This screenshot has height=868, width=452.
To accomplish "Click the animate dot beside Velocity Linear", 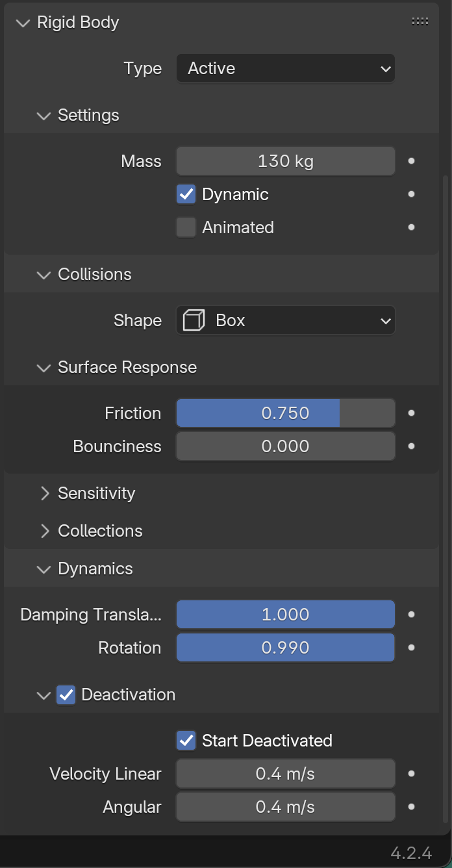I will pyautogui.click(x=411, y=774).
